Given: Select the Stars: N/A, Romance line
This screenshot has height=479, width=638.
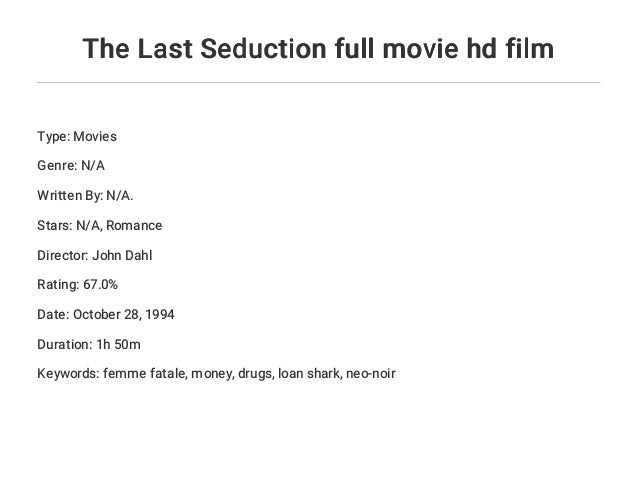Looking at the screenshot, I should pyautogui.click(x=100, y=225).
